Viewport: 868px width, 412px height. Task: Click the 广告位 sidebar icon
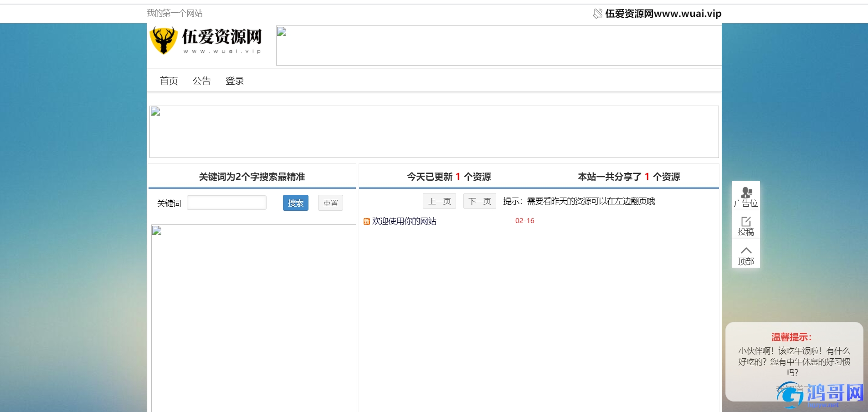click(x=746, y=196)
